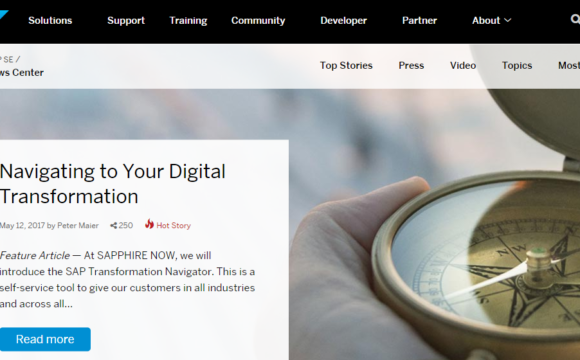Select the Video tab
The width and height of the screenshot is (580, 360).
[463, 65]
